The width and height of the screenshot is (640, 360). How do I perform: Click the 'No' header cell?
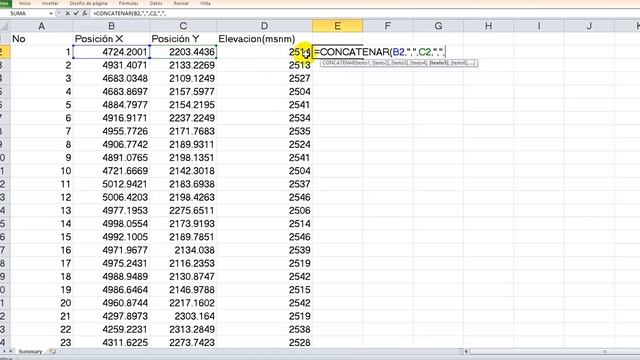coord(41,39)
